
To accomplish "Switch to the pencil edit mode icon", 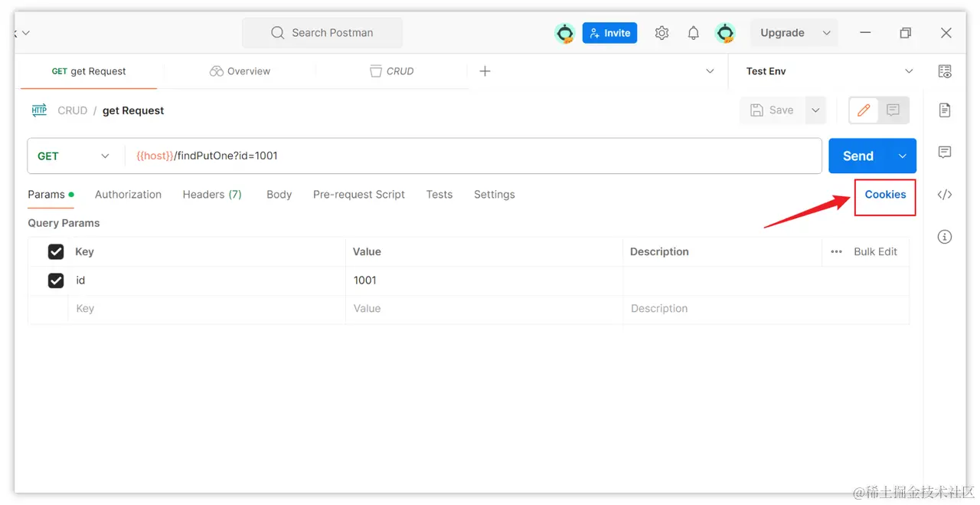I will pyautogui.click(x=864, y=110).
